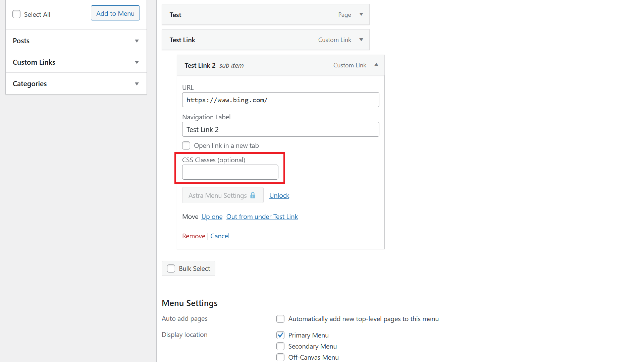
Task: Collapse the Test Link 2 sub item arrow
Action: tap(376, 65)
